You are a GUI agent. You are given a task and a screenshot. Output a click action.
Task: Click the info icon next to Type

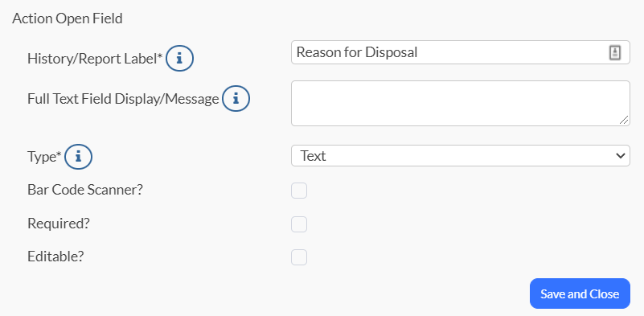[x=79, y=157]
